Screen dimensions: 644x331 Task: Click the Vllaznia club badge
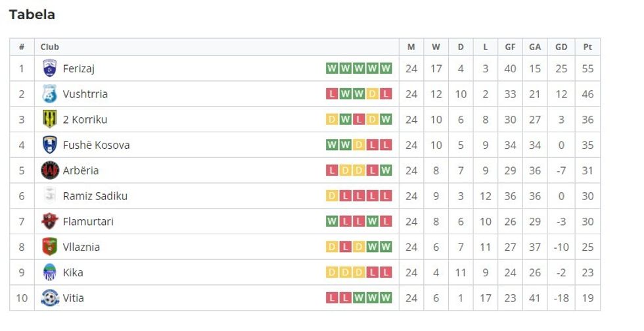tap(49, 247)
